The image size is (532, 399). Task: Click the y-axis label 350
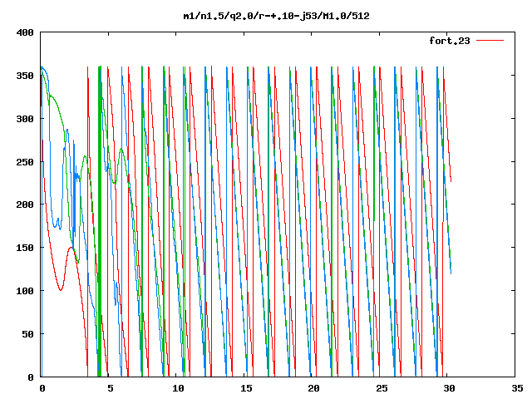25,76
